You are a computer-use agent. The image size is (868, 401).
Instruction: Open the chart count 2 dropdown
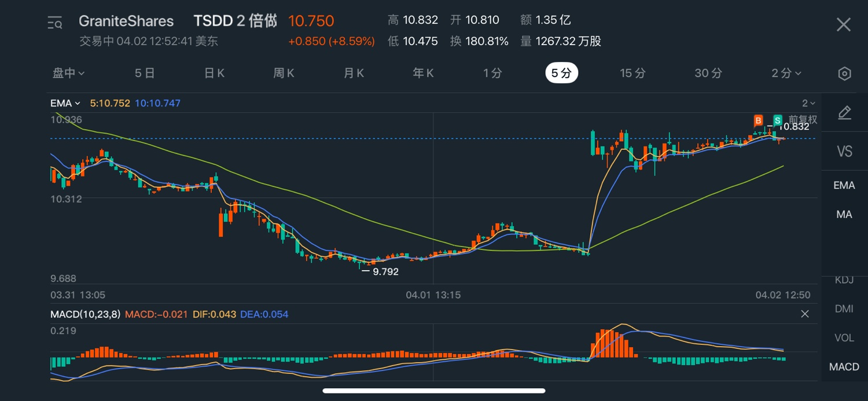tap(808, 104)
